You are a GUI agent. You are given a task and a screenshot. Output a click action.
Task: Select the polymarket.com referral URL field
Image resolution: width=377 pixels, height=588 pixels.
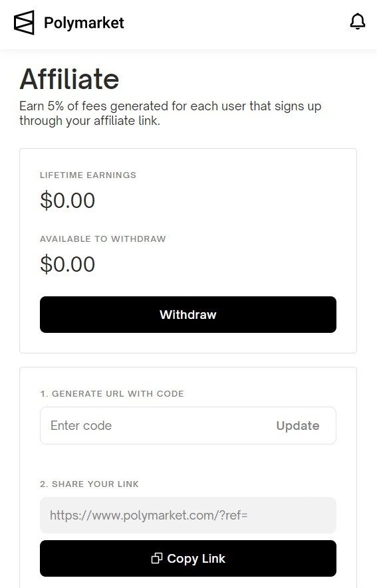click(188, 516)
